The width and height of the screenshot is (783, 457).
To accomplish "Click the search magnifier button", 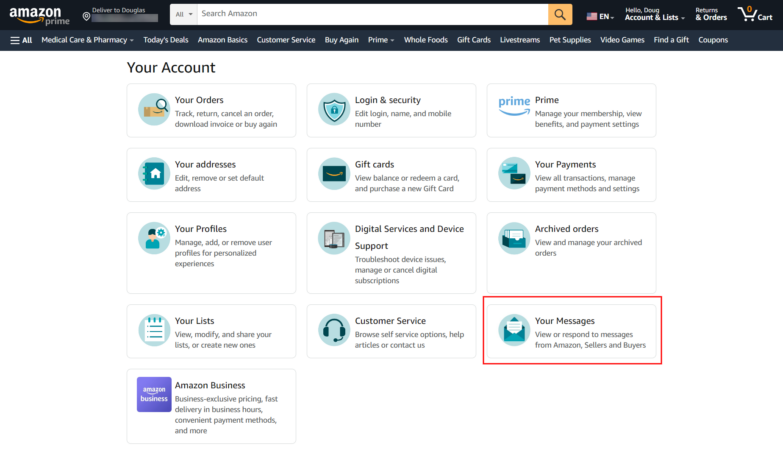I will (560, 14).
